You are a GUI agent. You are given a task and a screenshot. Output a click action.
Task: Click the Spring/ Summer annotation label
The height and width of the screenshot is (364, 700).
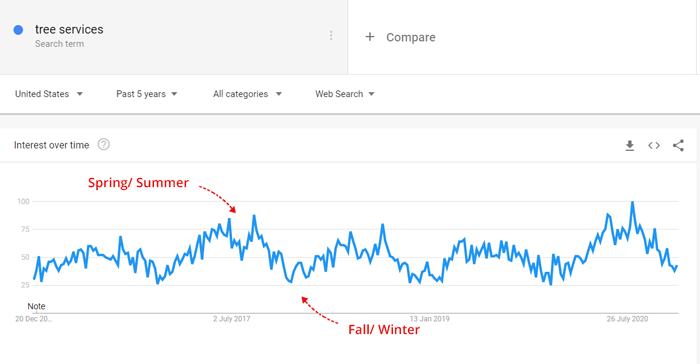(x=138, y=183)
